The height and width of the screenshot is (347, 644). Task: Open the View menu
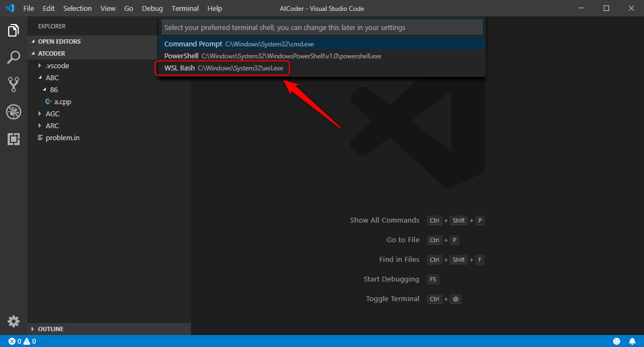click(x=108, y=8)
